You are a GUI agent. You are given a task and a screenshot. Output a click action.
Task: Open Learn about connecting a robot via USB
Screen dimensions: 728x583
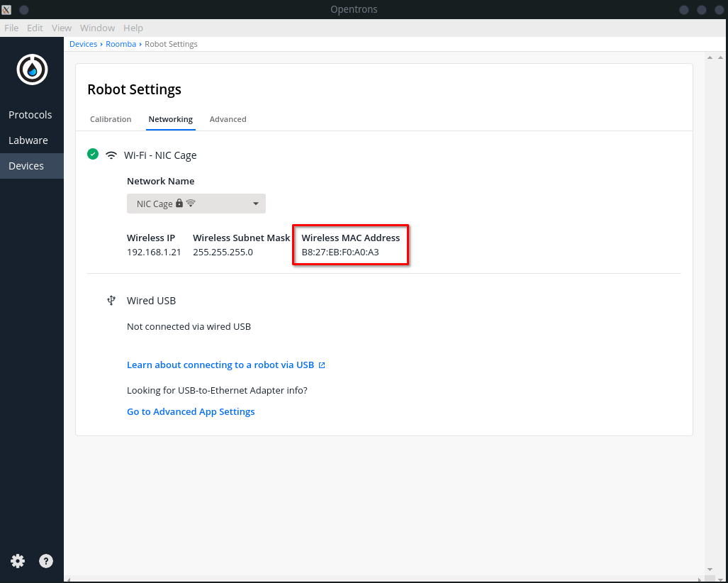pyautogui.click(x=220, y=365)
